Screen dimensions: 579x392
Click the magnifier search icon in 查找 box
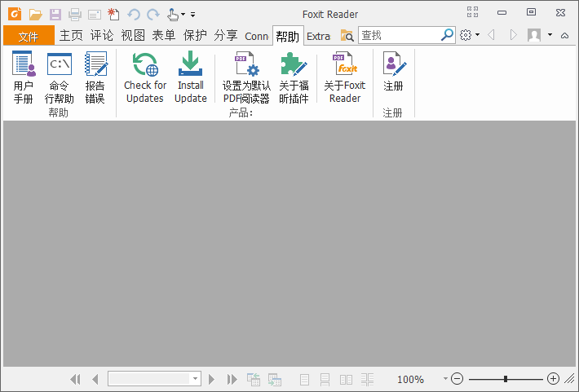[447, 35]
